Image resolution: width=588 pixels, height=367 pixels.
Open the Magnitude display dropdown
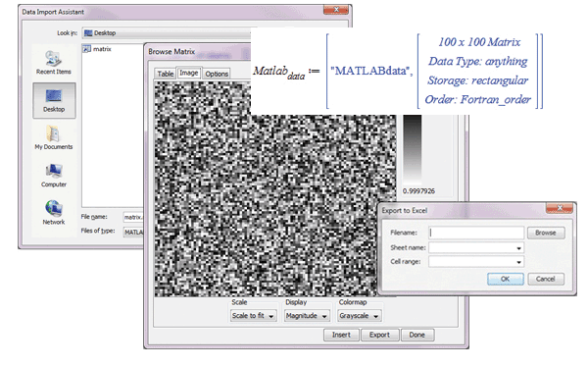[307, 316]
